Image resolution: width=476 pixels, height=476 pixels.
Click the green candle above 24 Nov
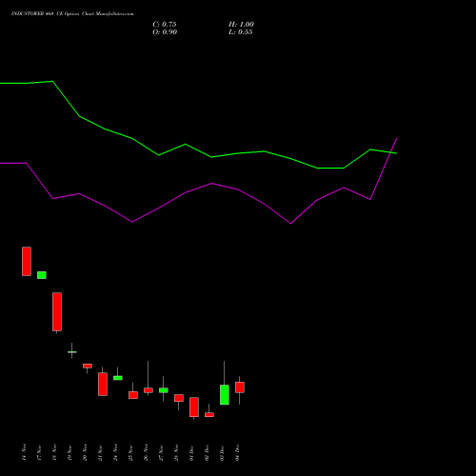tap(118, 378)
